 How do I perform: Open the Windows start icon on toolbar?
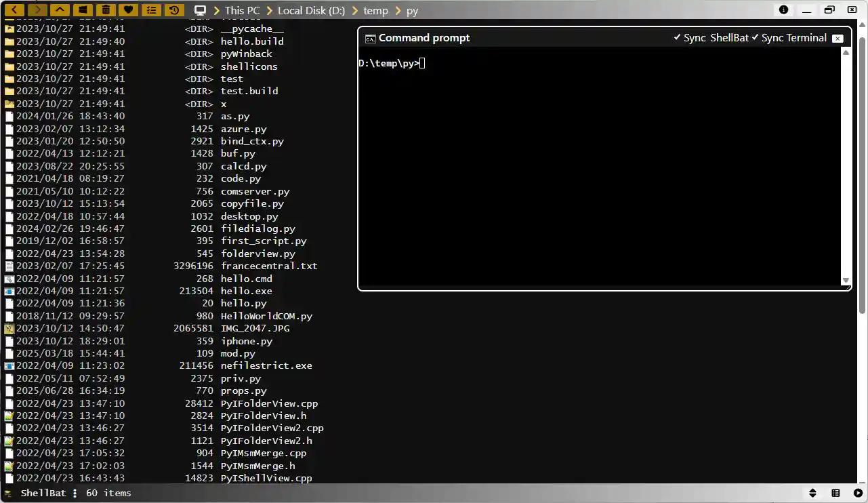[x=83, y=9]
